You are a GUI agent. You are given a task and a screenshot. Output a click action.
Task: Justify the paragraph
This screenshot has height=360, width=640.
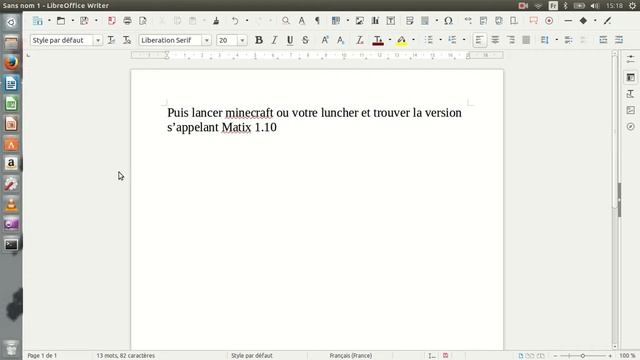pyautogui.click(x=526, y=40)
